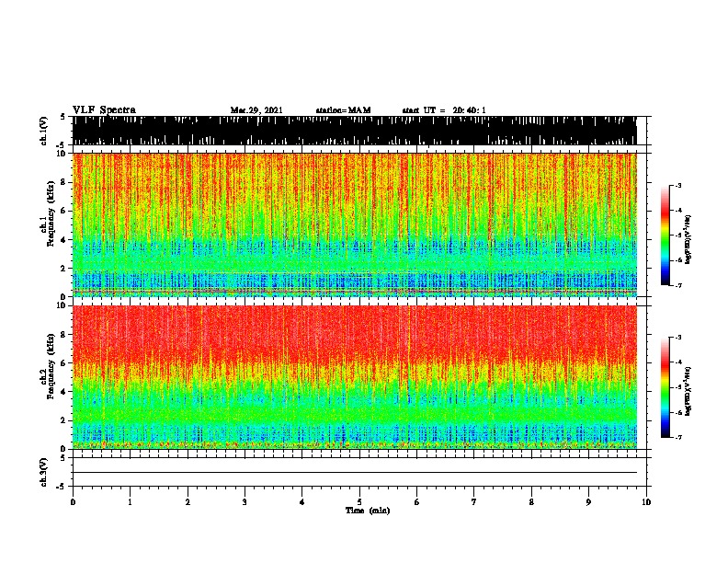Click the 2 kHz tick on the ch.2 frequency axis
The image size is (728, 563).
(64, 420)
